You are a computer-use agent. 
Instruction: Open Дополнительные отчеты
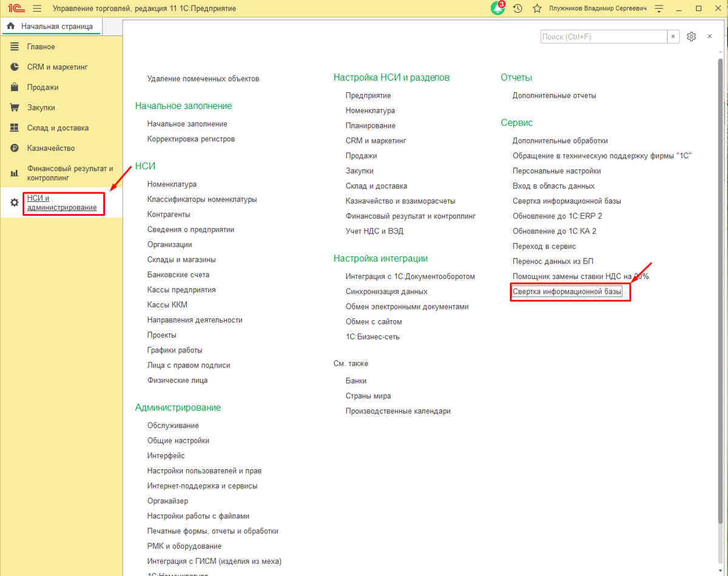click(554, 96)
